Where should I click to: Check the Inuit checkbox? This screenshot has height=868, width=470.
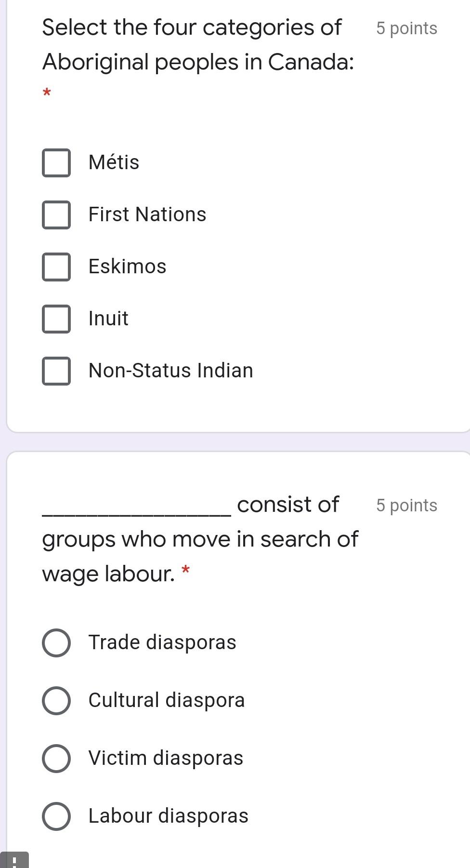[x=56, y=319]
